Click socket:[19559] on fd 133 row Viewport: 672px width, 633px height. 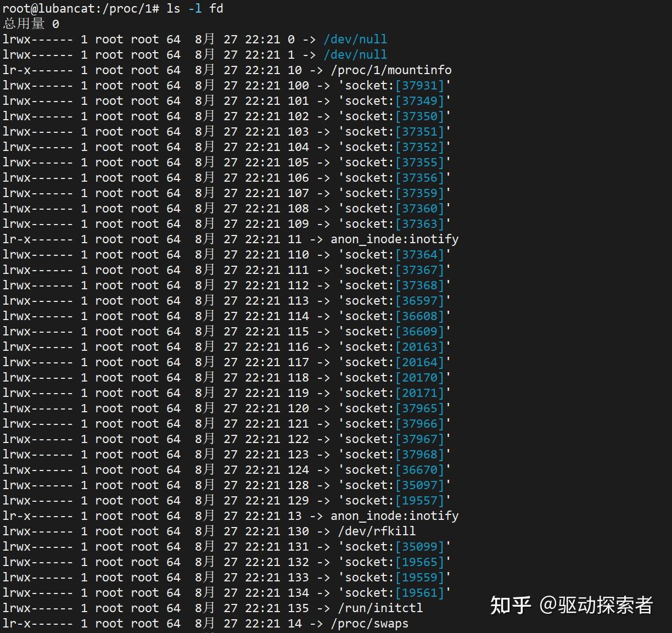[x=395, y=577]
